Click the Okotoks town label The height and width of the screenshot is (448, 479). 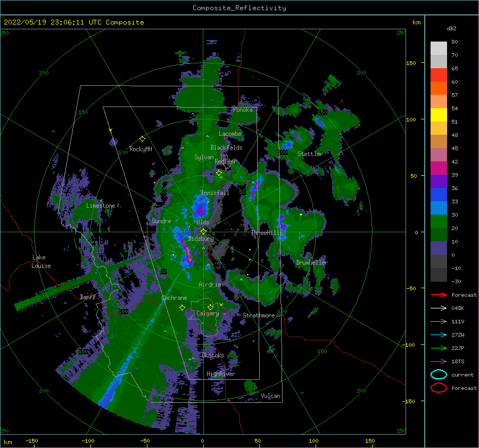tap(213, 355)
